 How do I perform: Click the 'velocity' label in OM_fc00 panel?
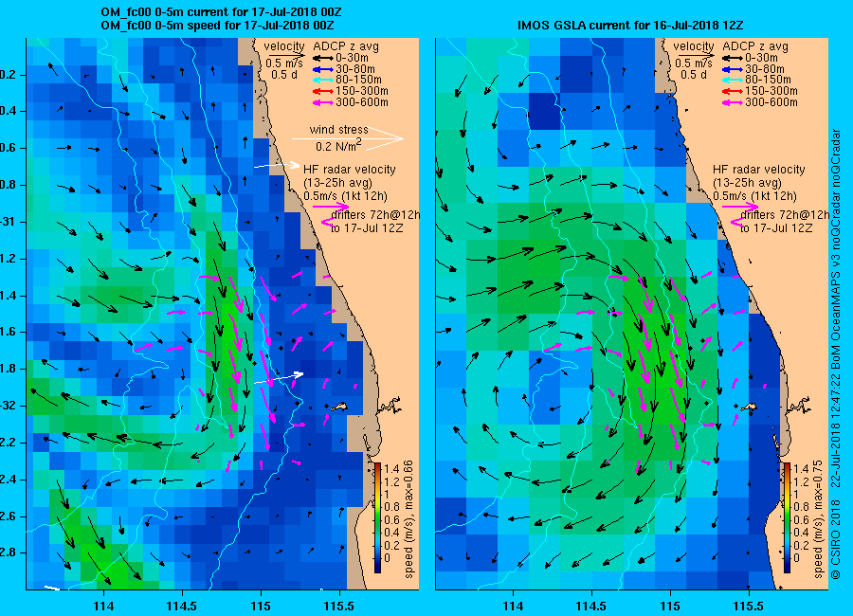284,46
